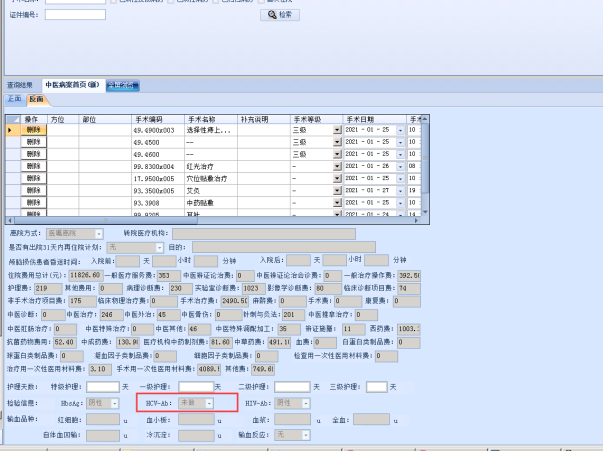Viewport: 603px width, 451px height.
Task: Open the 离院方式 dropdown
Action: [99, 234]
